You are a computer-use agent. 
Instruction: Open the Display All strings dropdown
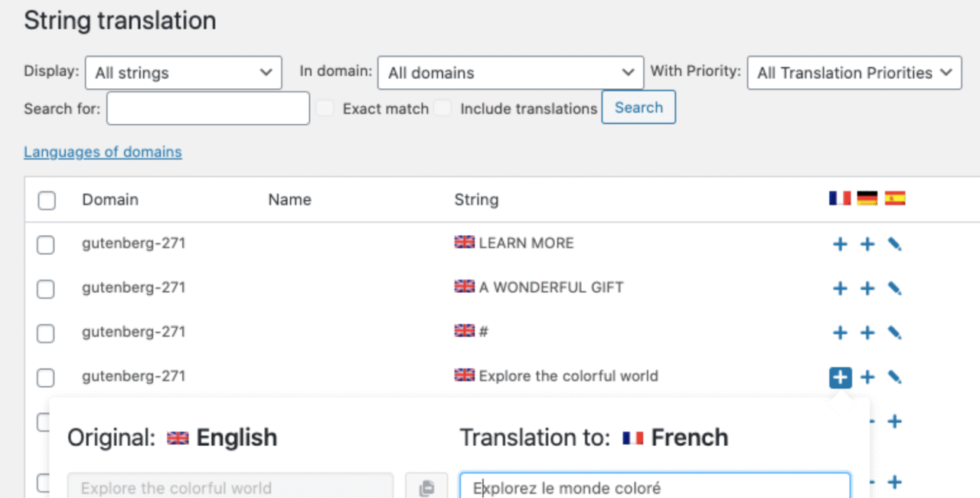tap(184, 74)
